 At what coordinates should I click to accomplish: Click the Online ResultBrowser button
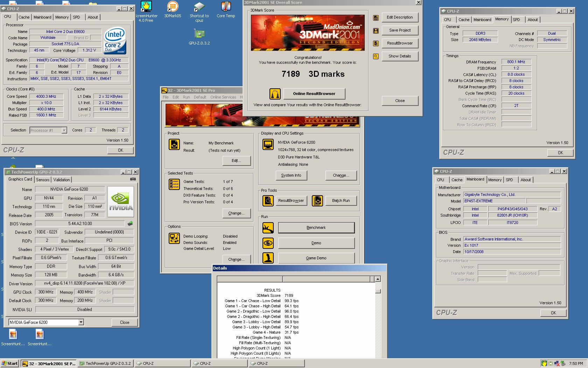tap(314, 94)
